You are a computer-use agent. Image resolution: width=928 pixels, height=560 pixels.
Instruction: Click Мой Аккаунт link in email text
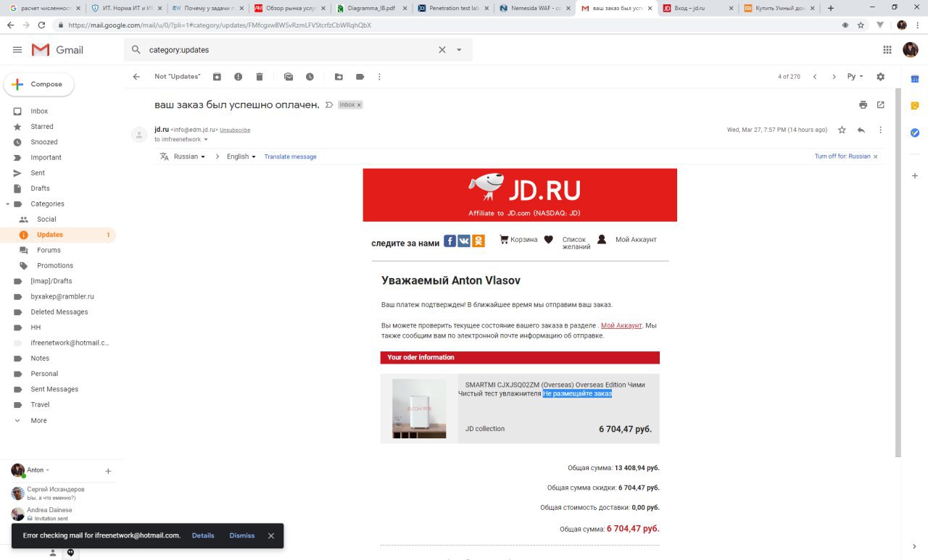(621, 325)
